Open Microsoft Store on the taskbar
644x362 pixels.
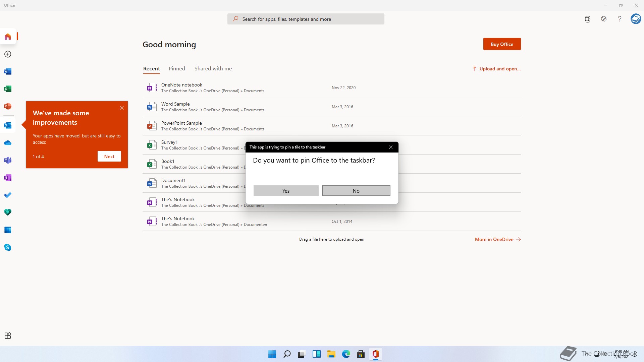pos(361,354)
